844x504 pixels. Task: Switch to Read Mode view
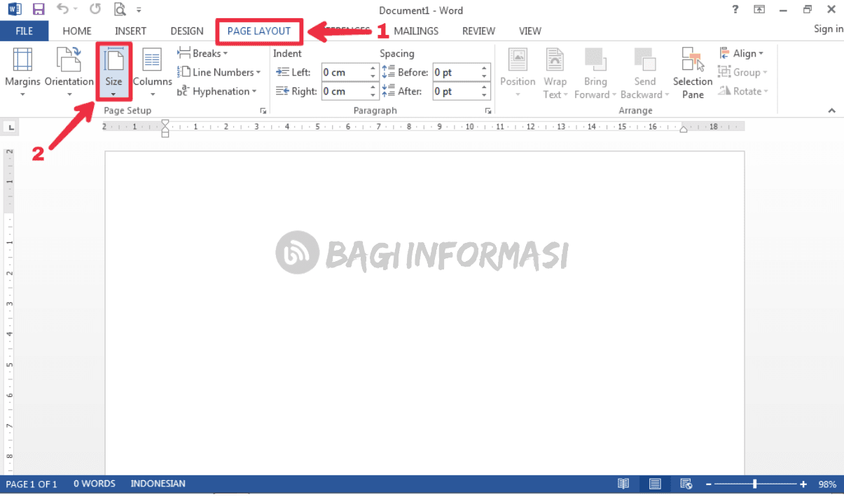pos(623,484)
